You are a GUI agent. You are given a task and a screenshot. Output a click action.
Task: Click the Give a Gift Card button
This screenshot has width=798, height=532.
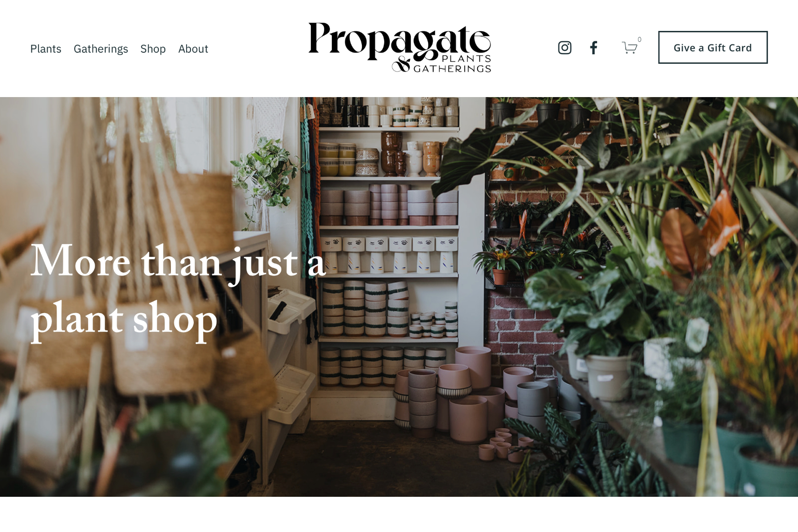tap(713, 48)
